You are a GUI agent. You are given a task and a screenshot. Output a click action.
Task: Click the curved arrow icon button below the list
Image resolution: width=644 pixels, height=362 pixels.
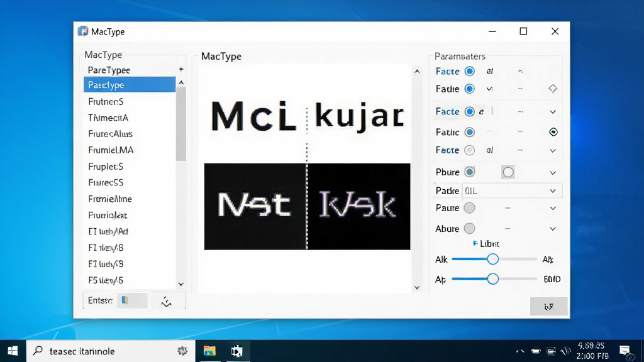[169, 300]
